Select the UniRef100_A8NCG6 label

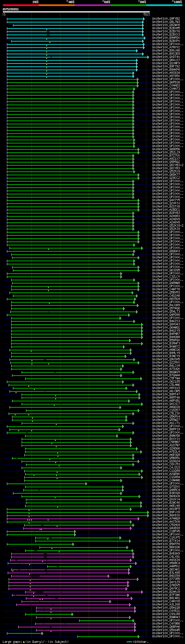[x=166, y=350]
